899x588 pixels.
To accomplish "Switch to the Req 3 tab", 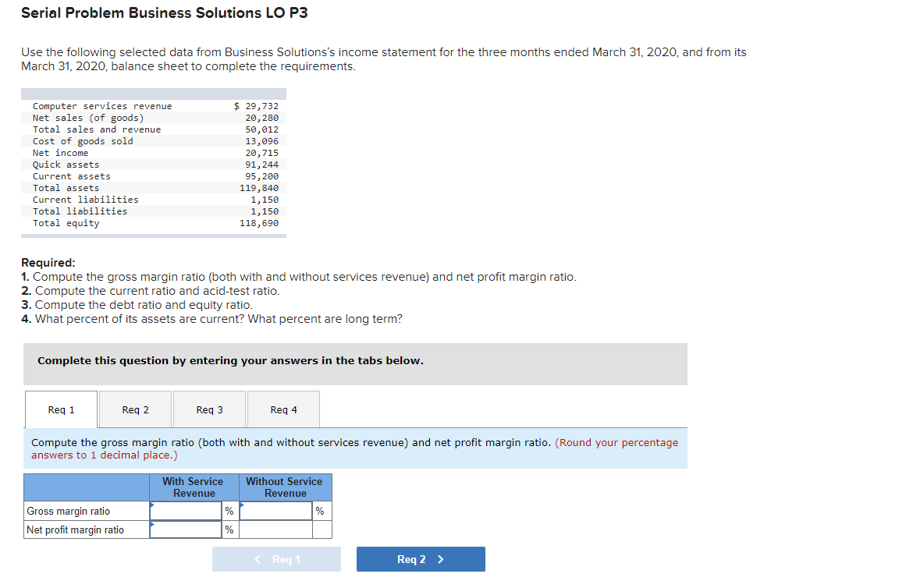I will [208, 409].
